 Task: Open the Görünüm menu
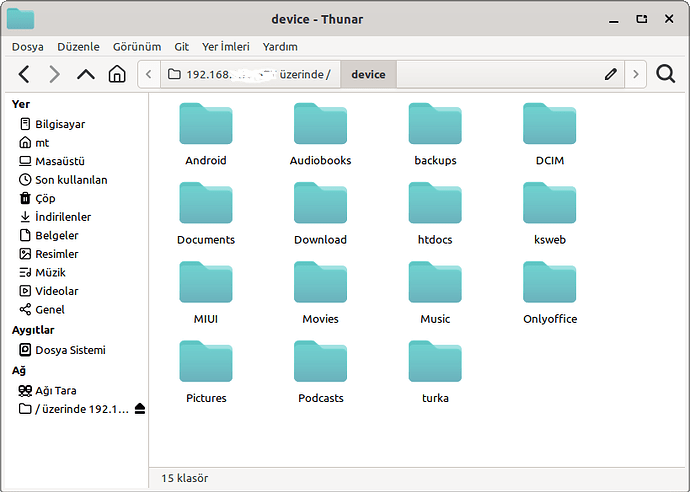tap(136, 46)
